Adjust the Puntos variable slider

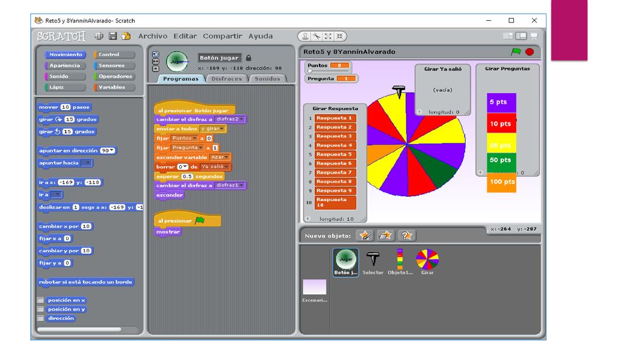(x=310, y=70)
